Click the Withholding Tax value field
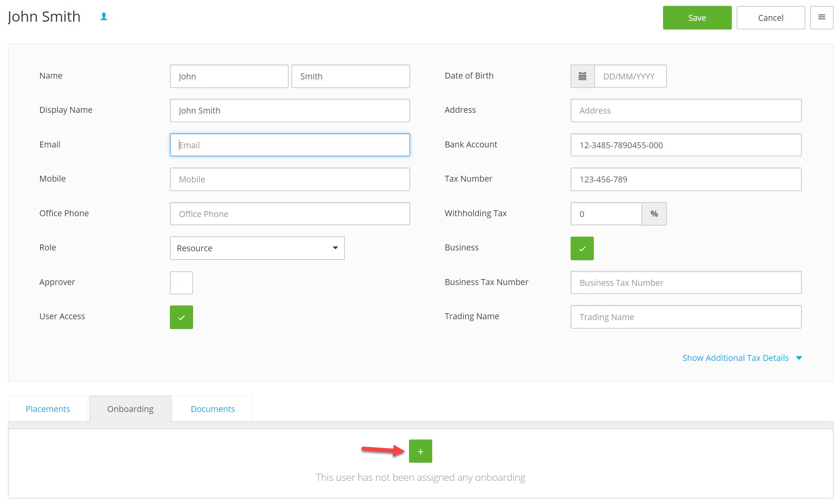This screenshot has height=504, width=840. pos(606,214)
